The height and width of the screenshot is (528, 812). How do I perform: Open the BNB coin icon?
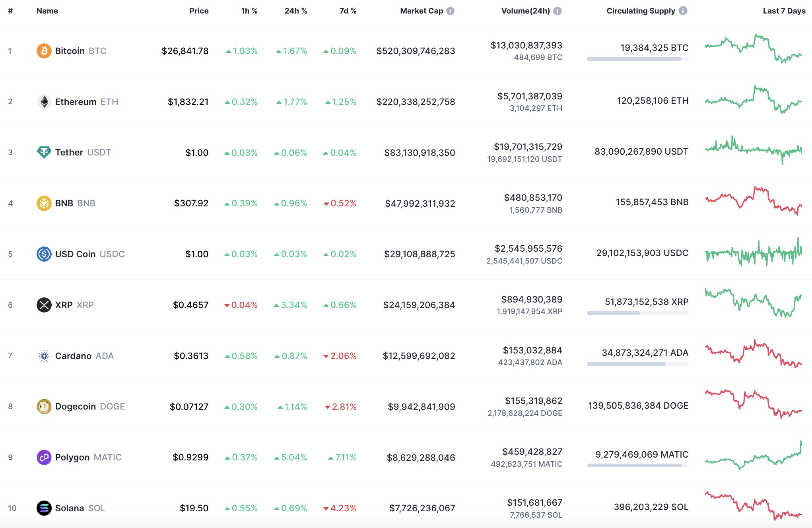(x=45, y=203)
